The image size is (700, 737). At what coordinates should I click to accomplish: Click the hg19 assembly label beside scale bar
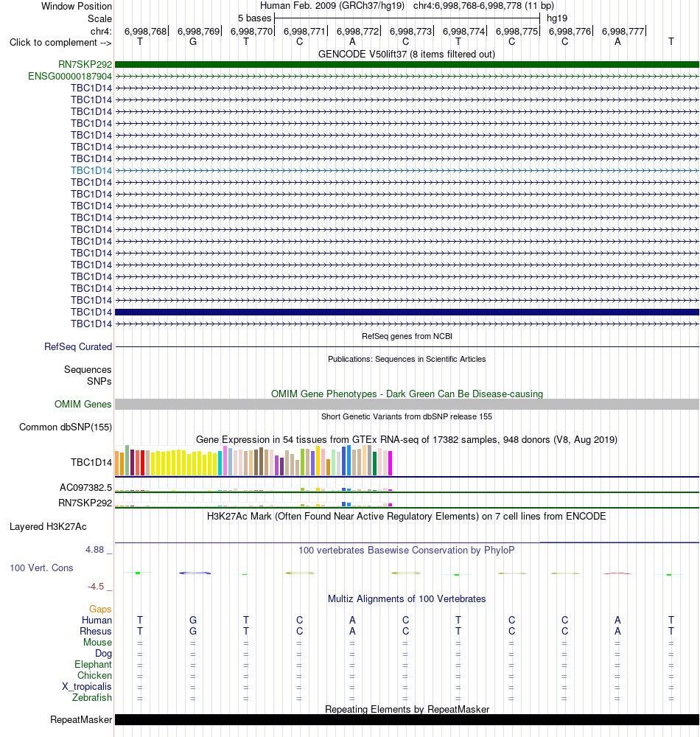click(x=557, y=18)
